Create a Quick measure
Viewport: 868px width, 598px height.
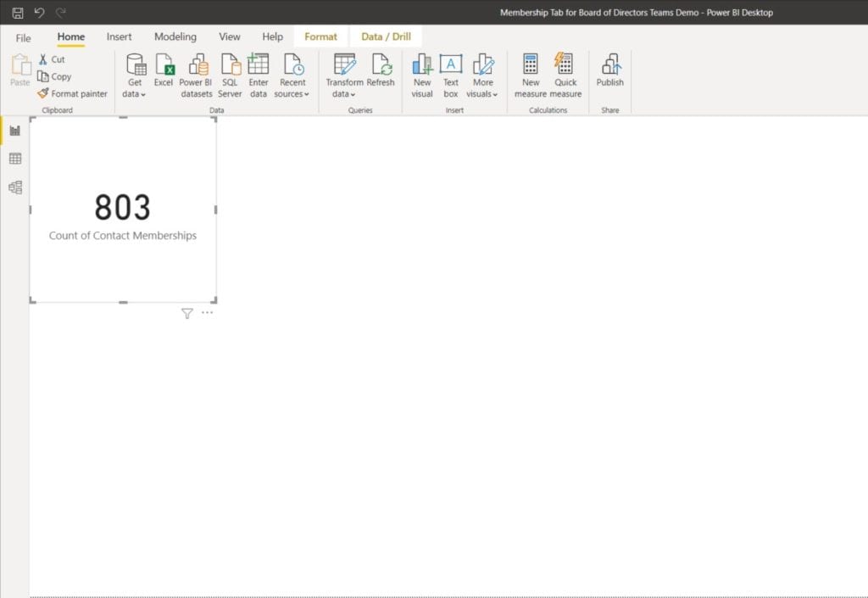point(565,75)
